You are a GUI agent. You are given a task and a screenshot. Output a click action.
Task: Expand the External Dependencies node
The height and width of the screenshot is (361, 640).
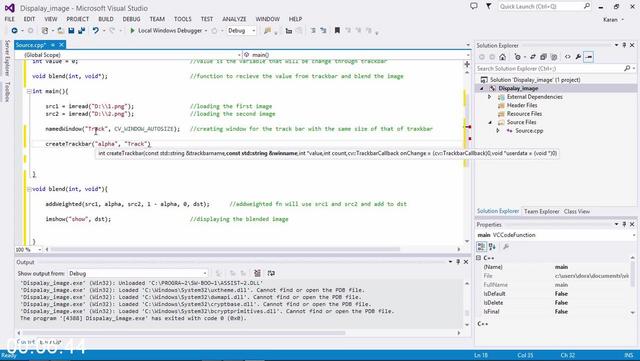pyautogui.click(x=490, y=97)
